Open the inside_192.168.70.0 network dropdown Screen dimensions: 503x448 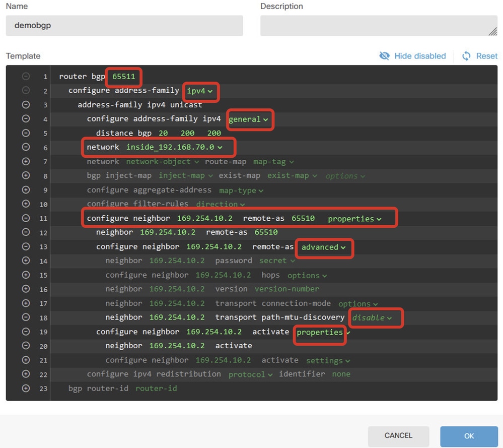click(x=174, y=147)
